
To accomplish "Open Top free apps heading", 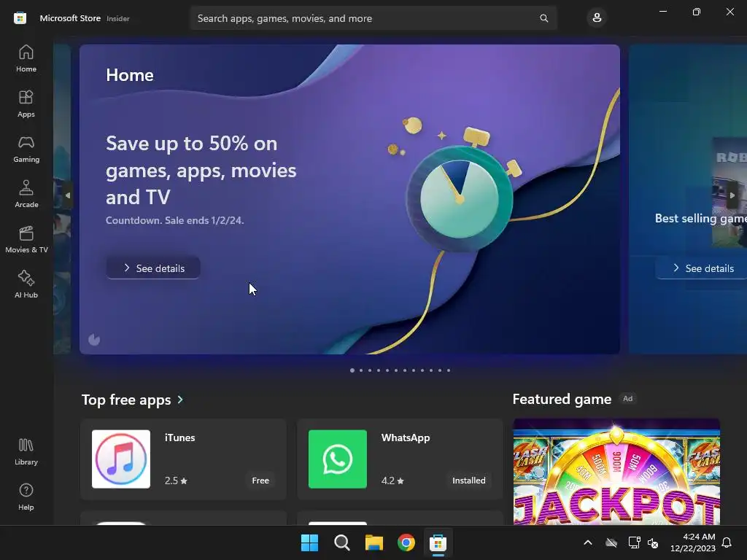I will (x=126, y=400).
